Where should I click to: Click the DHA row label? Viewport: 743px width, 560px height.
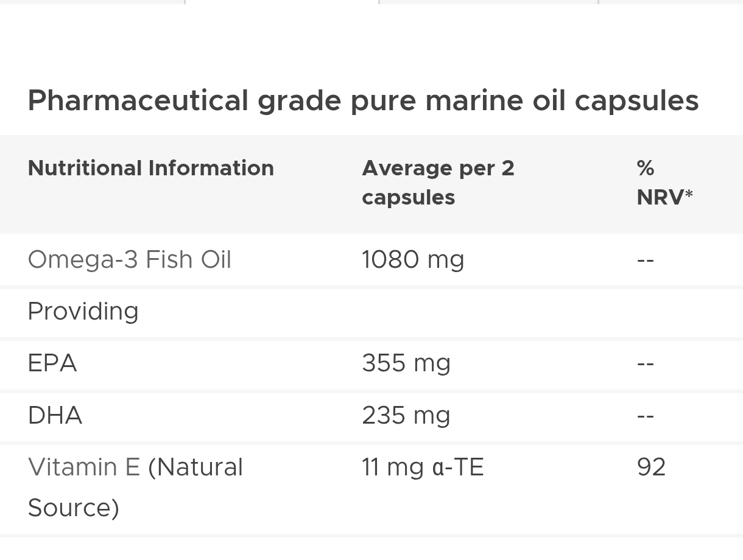point(55,416)
